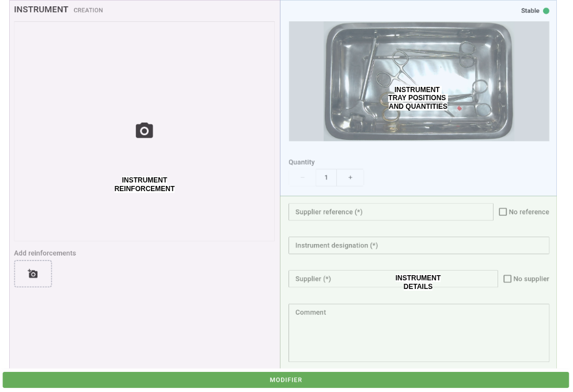The image size is (573, 392).
Task: Click the Add reinforcements label
Action: [45, 253]
